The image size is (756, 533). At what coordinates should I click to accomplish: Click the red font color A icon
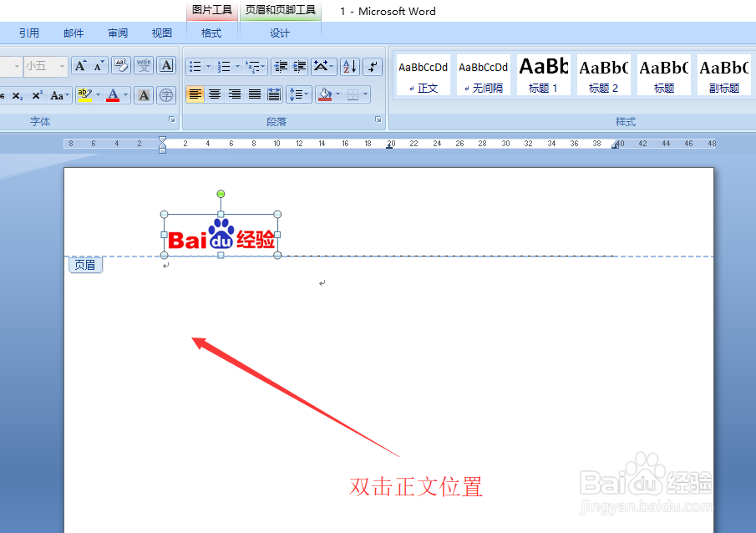[x=113, y=95]
